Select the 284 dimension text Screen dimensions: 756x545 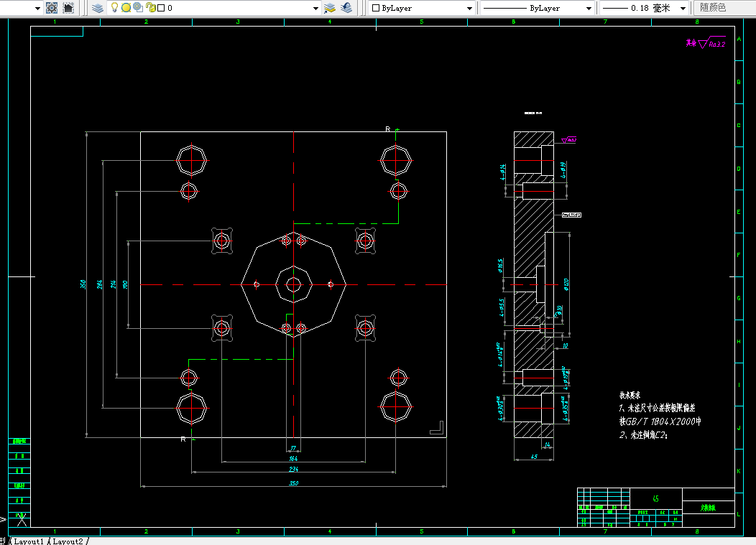click(x=99, y=284)
